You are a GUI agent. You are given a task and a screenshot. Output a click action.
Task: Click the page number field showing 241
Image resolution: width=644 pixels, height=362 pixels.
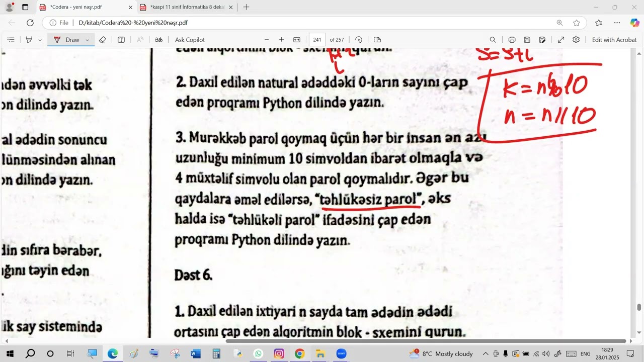(317, 40)
